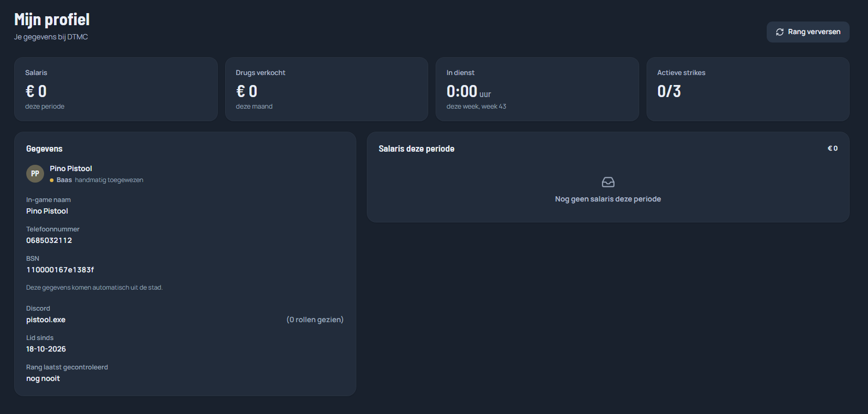Click the Salaris summary card value € 0
The image size is (868, 414).
click(x=36, y=91)
